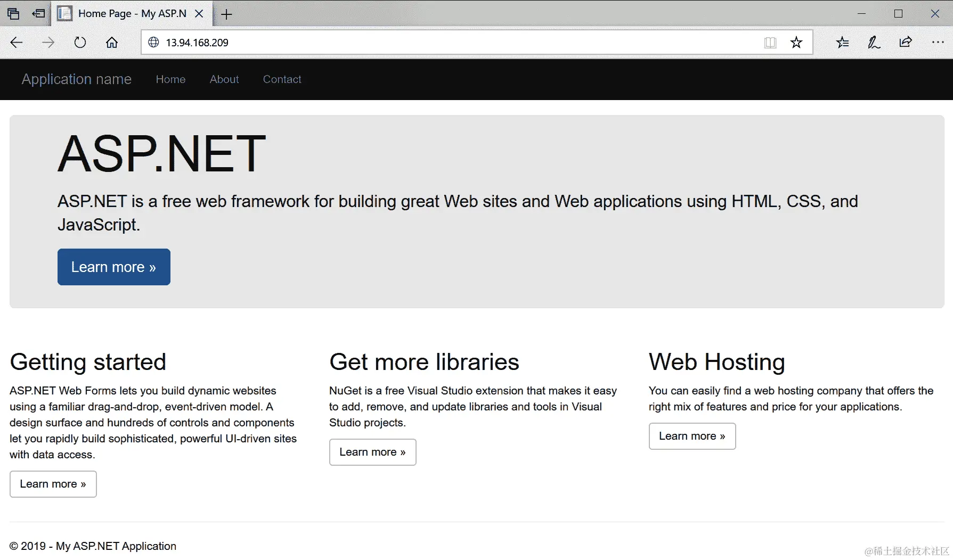953x560 pixels.
Task: Refresh the current page
Action: [x=80, y=43]
